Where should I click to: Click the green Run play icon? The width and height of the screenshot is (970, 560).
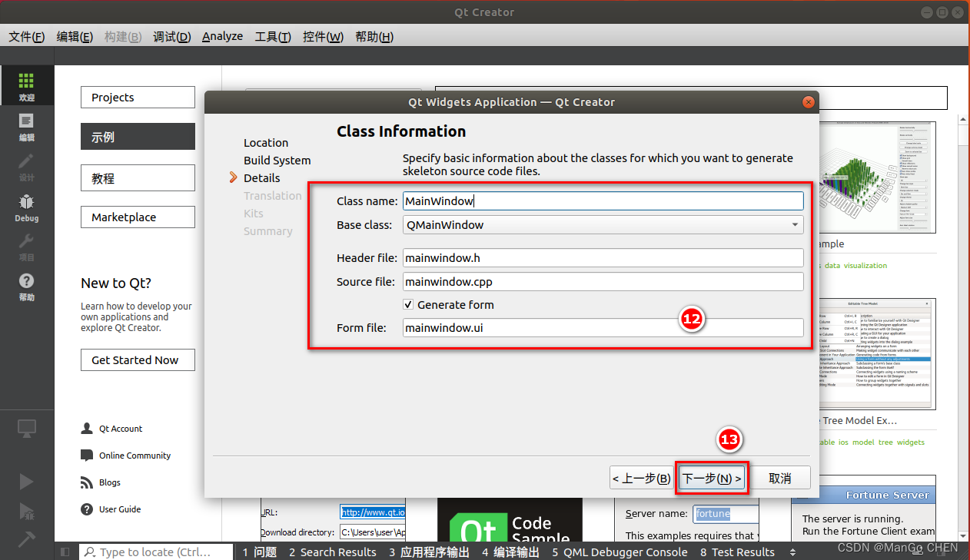[x=27, y=481]
